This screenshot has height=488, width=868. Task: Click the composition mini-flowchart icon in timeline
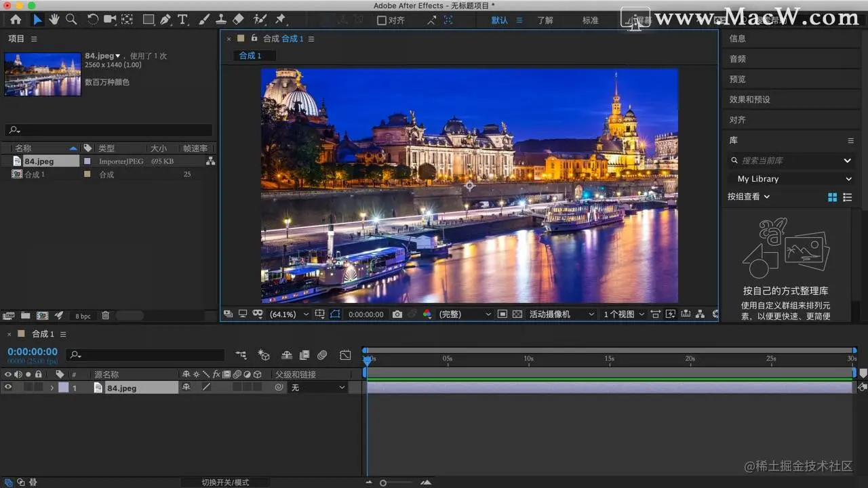[x=241, y=354]
